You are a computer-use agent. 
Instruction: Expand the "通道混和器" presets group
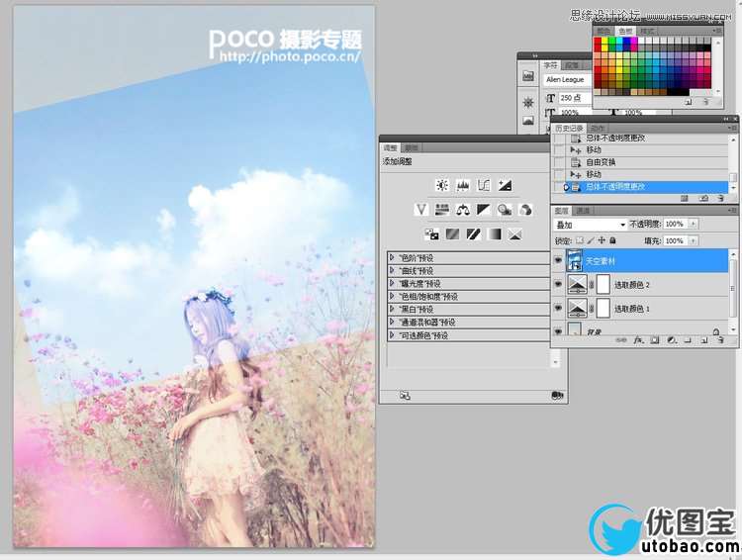(x=392, y=322)
